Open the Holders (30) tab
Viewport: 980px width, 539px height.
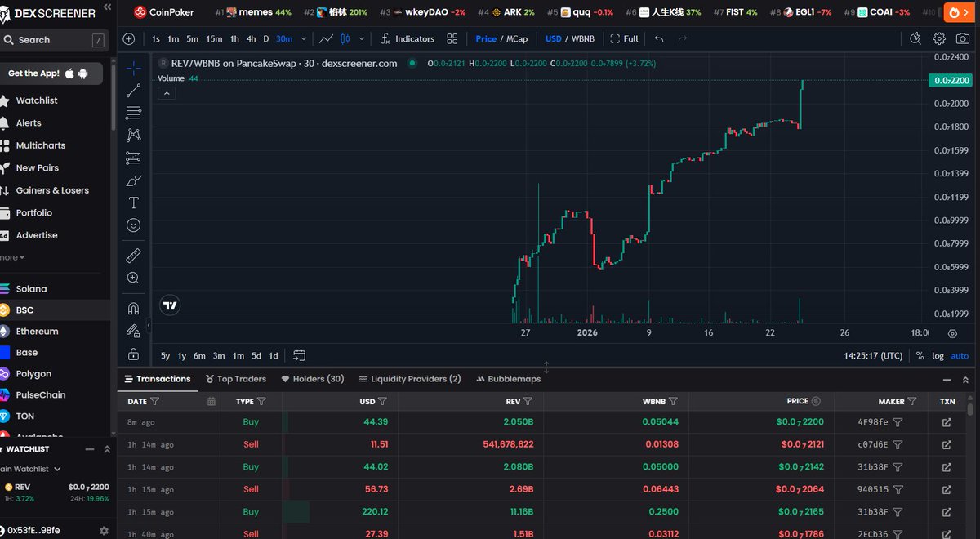[x=313, y=379]
